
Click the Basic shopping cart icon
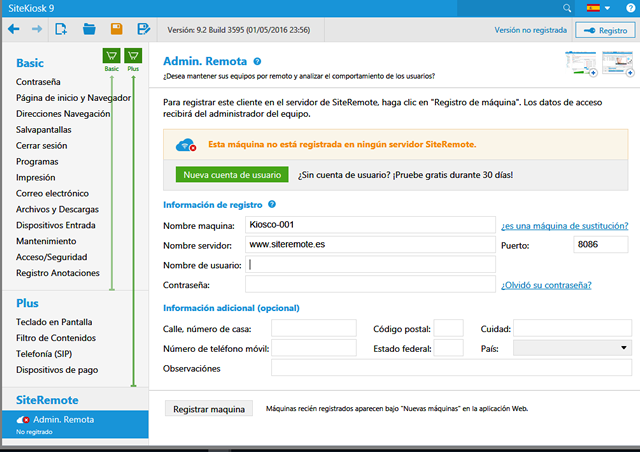click(112, 56)
